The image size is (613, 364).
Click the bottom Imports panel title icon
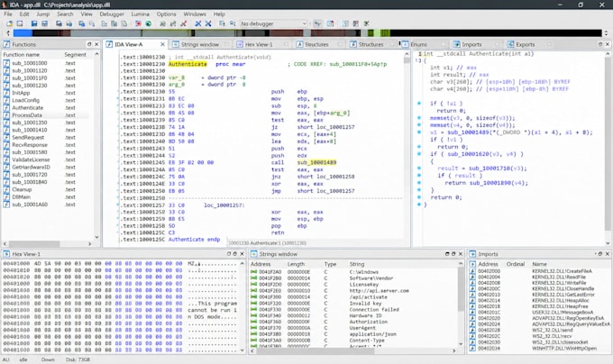click(x=472, y=254)
